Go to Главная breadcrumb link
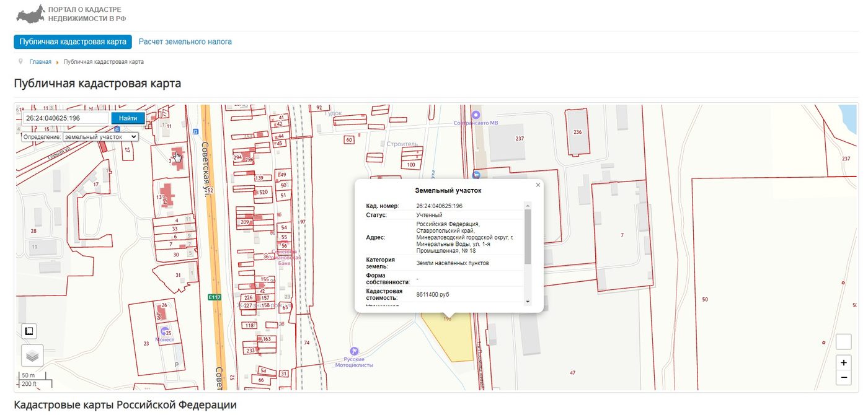 tap(40, 62)
